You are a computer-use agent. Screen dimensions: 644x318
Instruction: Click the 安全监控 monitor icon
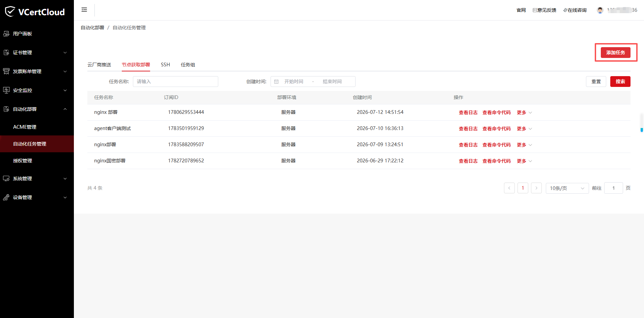click(x=6, y=90)
